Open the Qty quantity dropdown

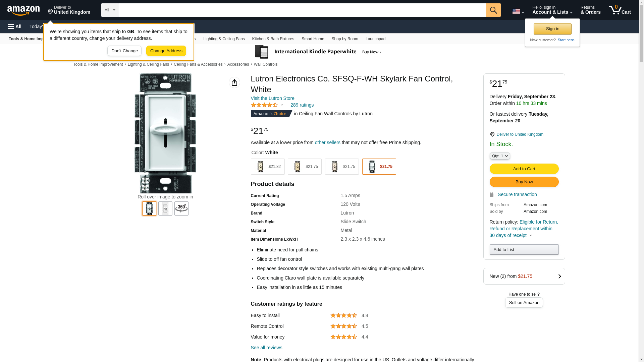(499, 156)
